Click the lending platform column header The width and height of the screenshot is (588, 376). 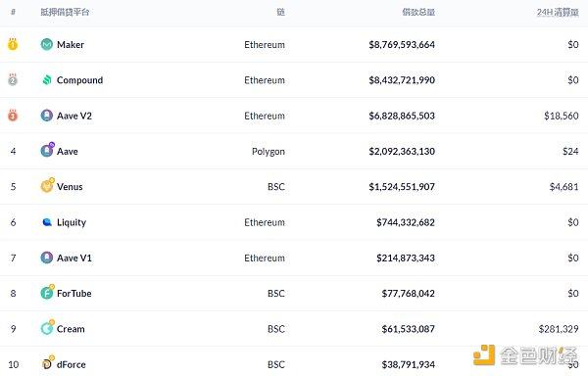[x=65, y=13]
